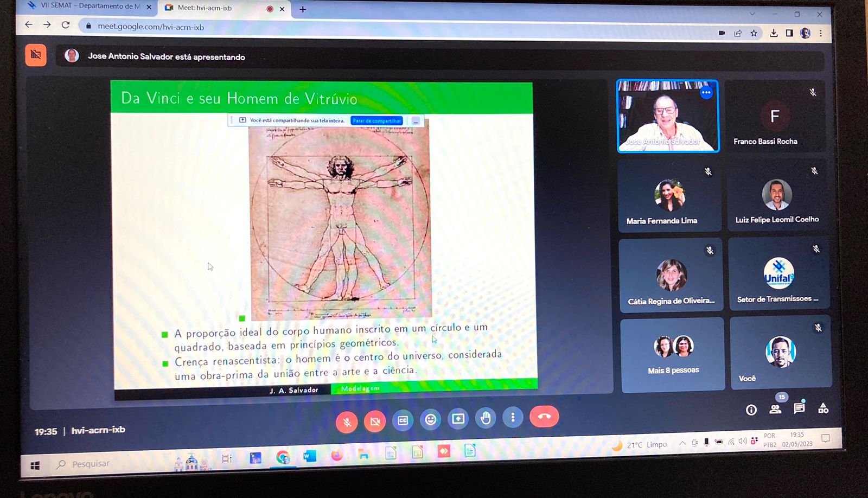868x498 pixels.
Task: Click the present now screen share button
Action: pos(458,419)
